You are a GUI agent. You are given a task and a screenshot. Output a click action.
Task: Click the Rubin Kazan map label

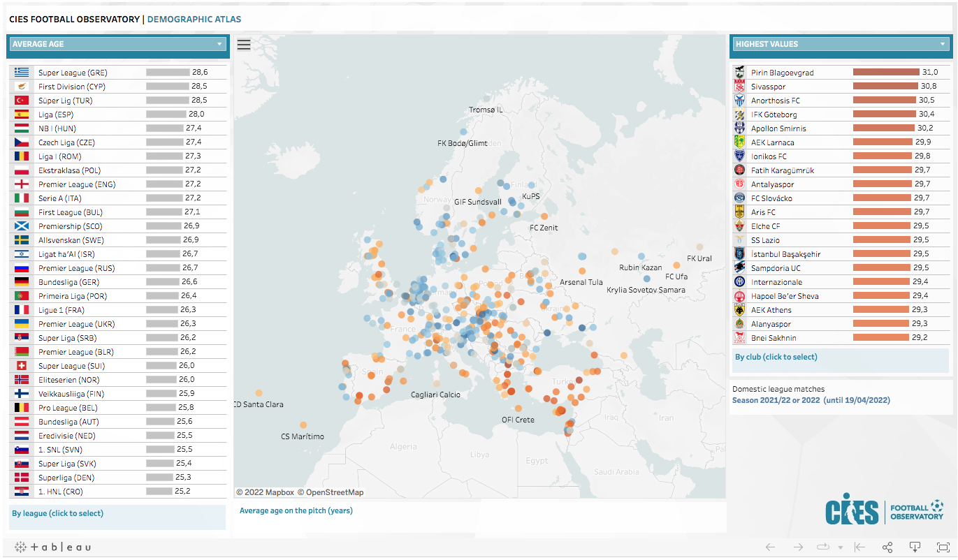coord(641,267)
